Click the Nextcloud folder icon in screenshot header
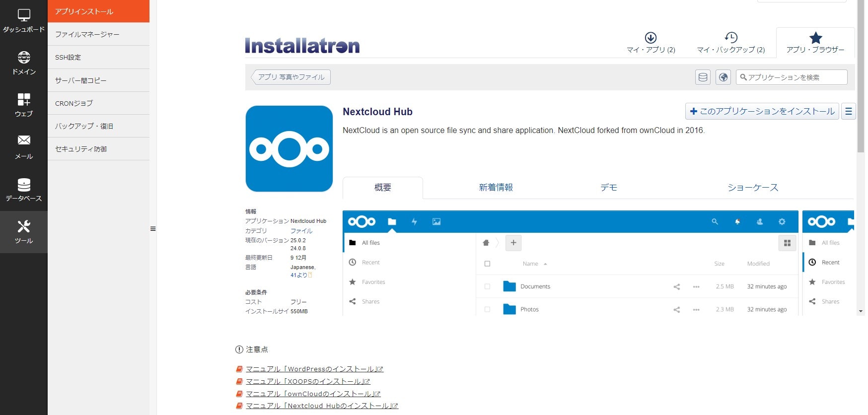Screen dimensions: 868x415 coord(392,222)
